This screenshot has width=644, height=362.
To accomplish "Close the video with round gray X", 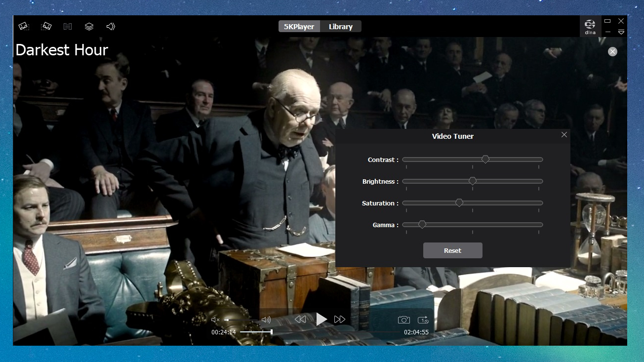I will click(x=612, y=51).
